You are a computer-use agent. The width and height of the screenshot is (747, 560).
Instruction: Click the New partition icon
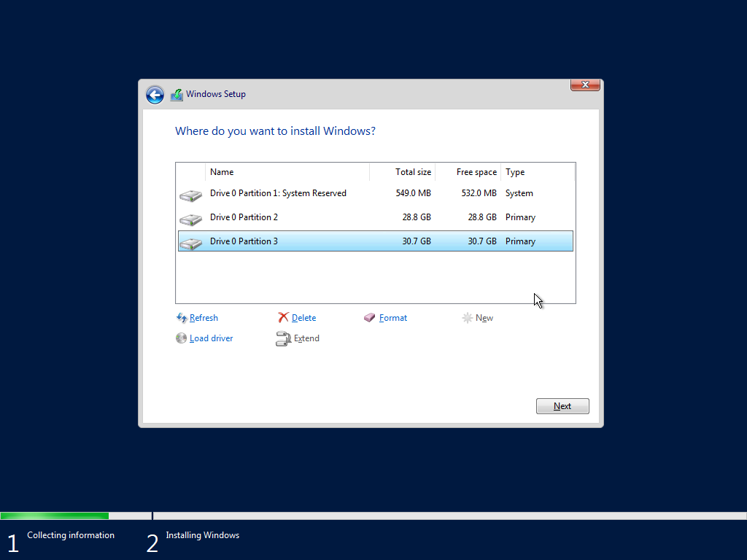468,317
